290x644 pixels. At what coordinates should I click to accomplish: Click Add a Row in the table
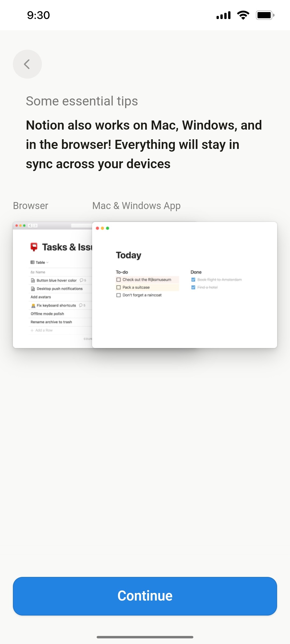pyautogui.click(x=42, y=330)
